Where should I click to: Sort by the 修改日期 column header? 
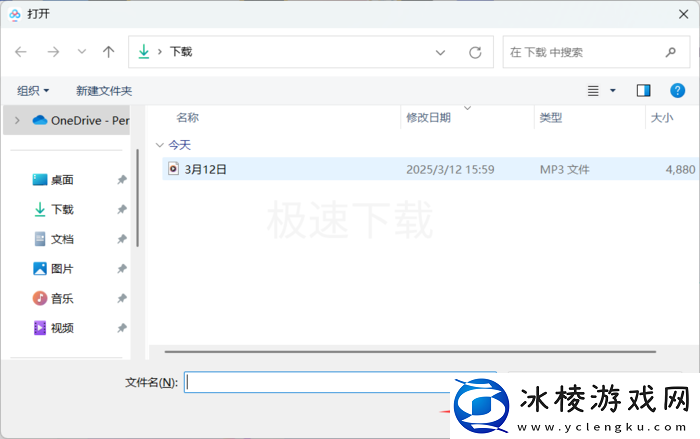click(428, 117)
